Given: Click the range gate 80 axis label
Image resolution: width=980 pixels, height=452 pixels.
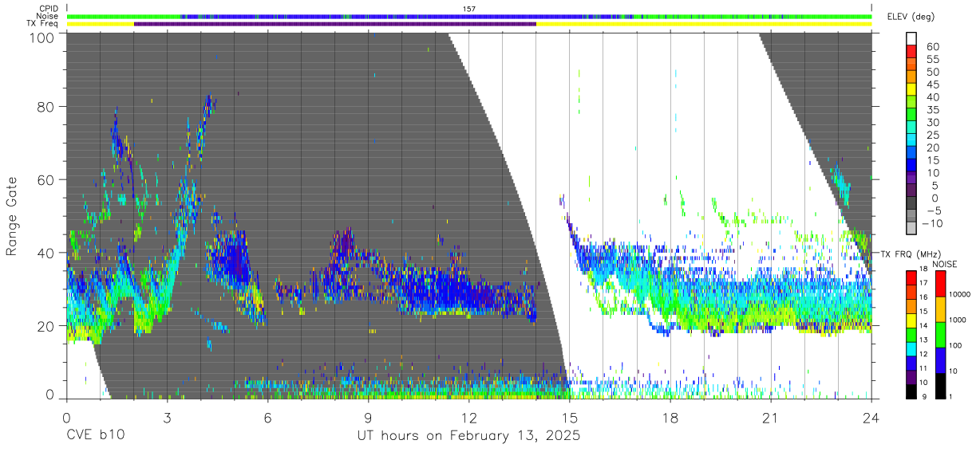Looking at the screenshot, I should coord(44,106).
